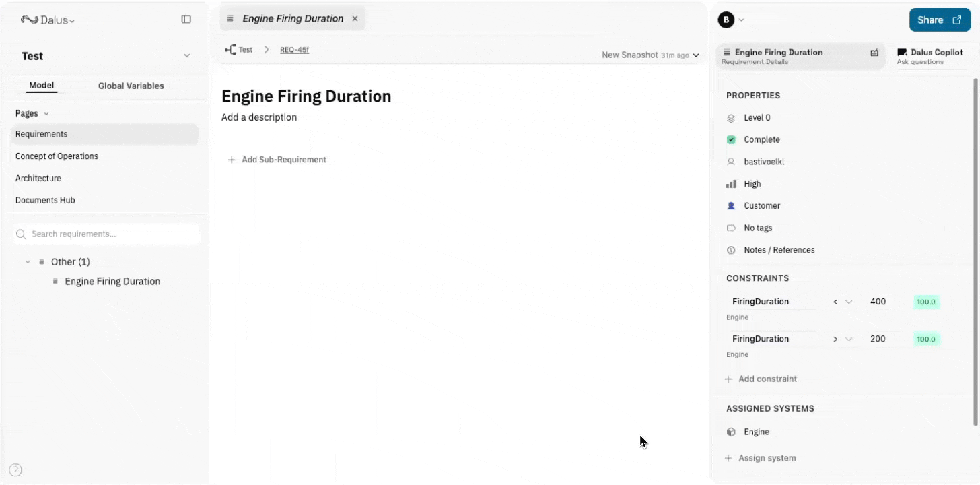Collapse the left sidebar panel
The image size is (980, 485).
pos(186,20)
